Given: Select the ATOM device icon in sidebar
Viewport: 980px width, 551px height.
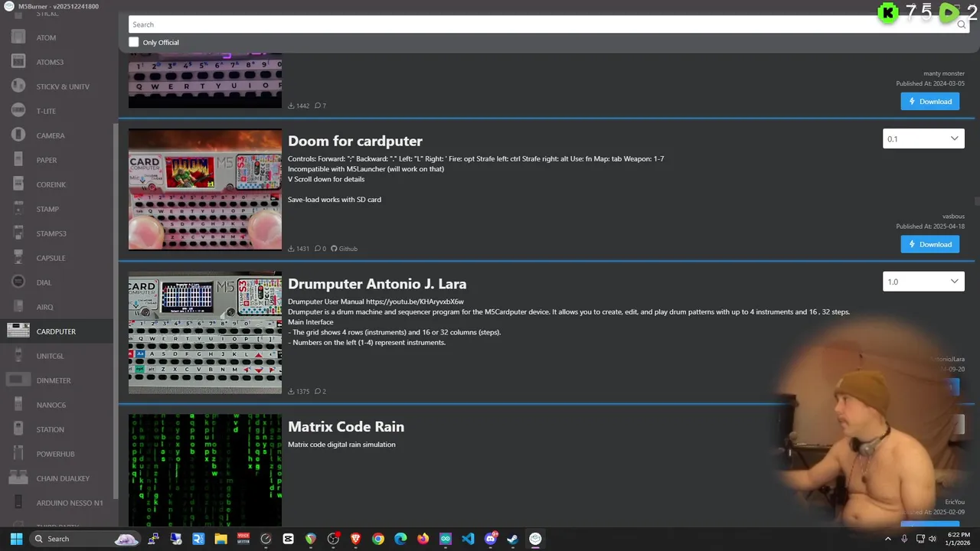Looking at the screenshot, I should pyautogui.click(x=18, y=37).
